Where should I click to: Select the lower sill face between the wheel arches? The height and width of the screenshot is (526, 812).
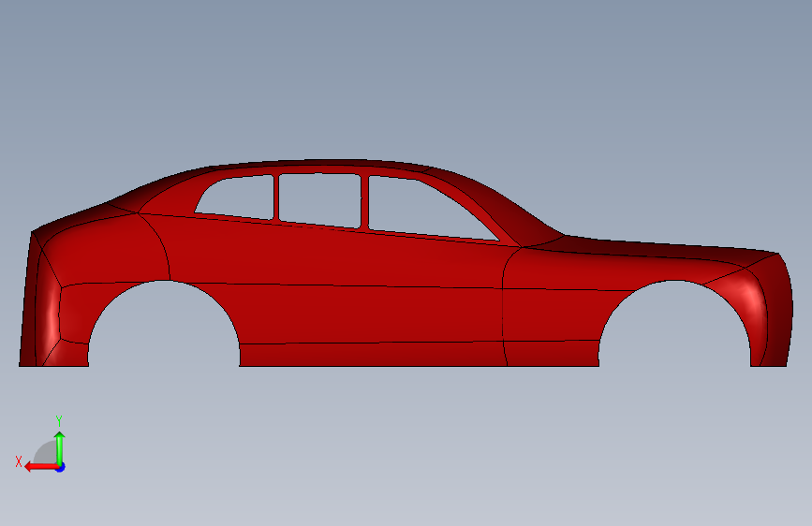click(x=370, y=354)
